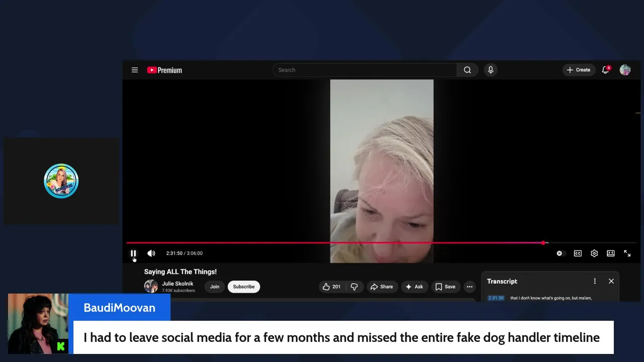
Task: Open the Ask AI button
Action: 415,287
